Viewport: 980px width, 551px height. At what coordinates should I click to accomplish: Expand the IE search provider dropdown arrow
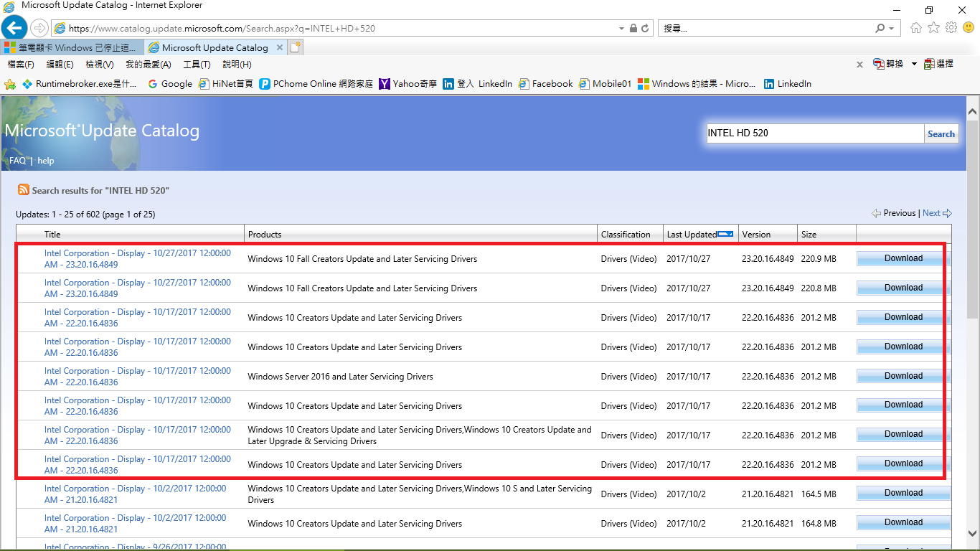(892, 29)
